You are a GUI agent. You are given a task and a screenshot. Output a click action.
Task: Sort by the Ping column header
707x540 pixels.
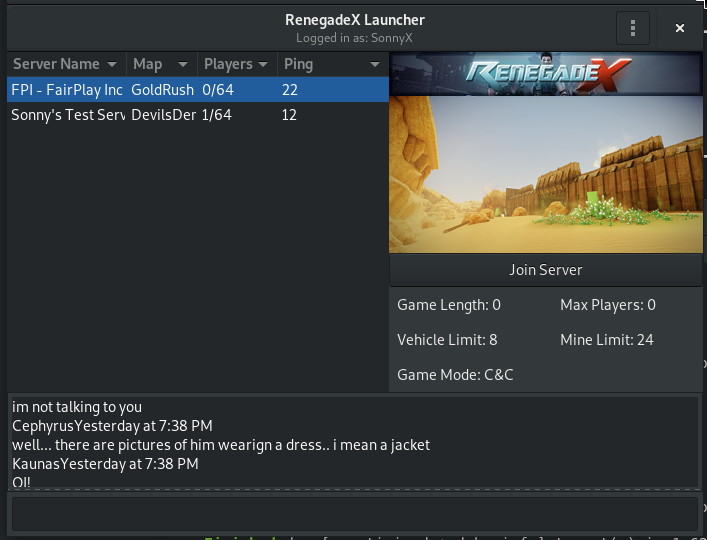333,64
